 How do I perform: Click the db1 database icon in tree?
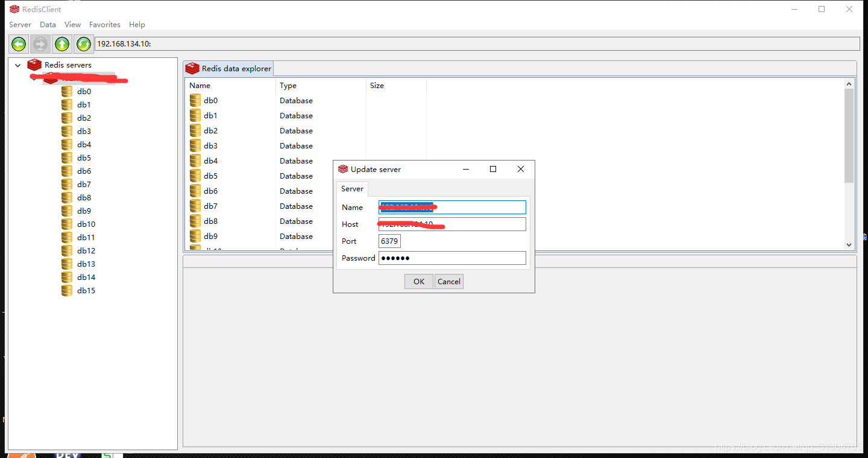(x=67, y=104)
